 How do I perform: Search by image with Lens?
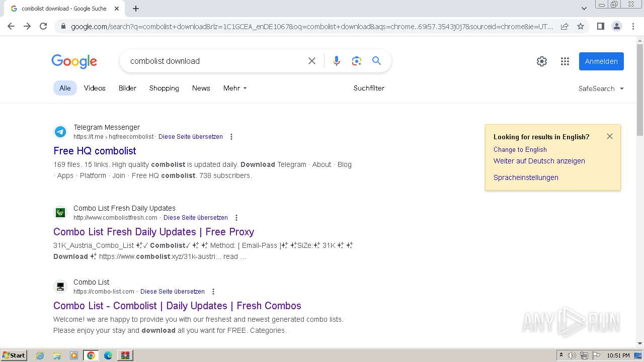coord(357,61)
